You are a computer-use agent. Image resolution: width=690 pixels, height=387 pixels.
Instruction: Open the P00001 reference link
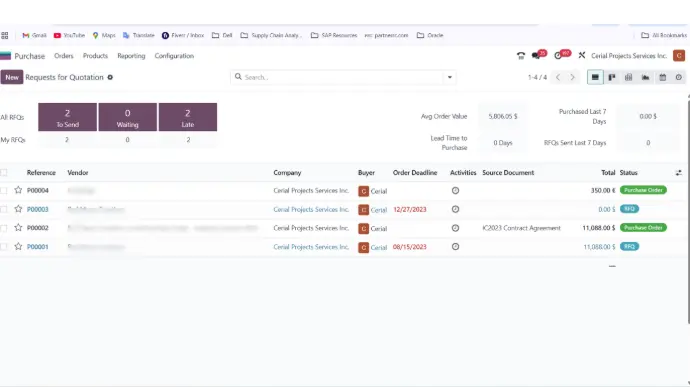pyautogui.click(x=38, y=247)
